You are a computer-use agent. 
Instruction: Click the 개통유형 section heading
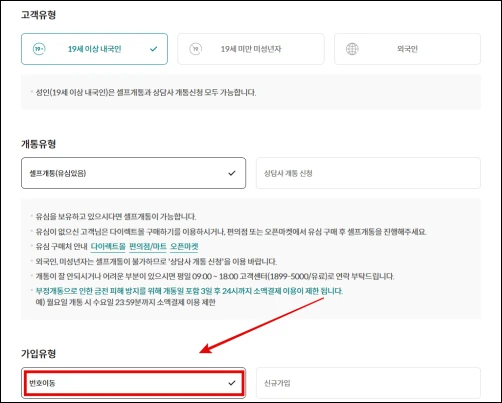click(38, 144)
